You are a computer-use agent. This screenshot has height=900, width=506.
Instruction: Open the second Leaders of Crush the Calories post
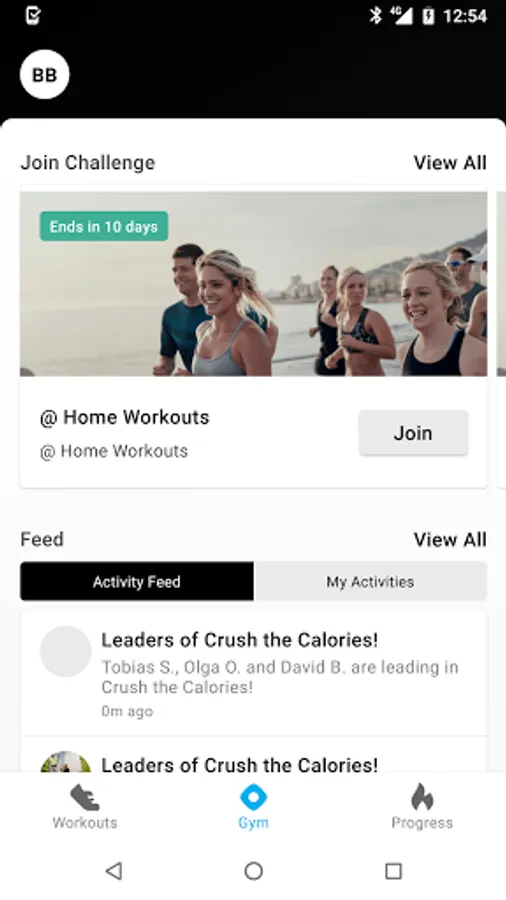pyautogui.click(x=254, y=755)
